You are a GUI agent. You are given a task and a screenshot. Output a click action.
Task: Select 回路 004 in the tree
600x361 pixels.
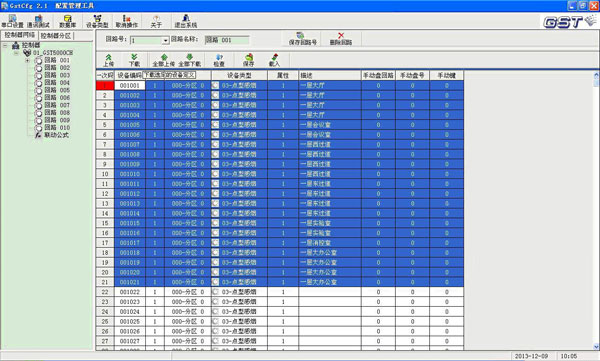pyautogui.click(x=57, y=82)
